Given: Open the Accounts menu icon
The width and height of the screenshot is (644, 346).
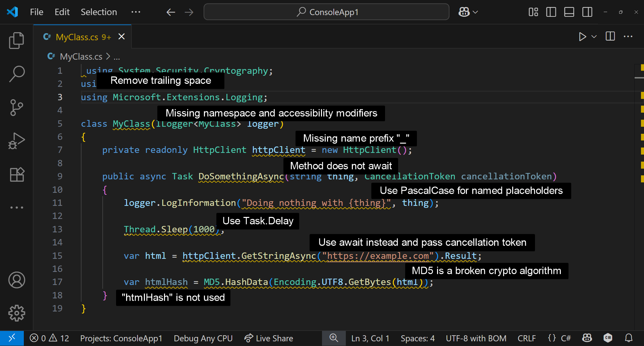Looking at the screenshot, I should coord(16,280).
